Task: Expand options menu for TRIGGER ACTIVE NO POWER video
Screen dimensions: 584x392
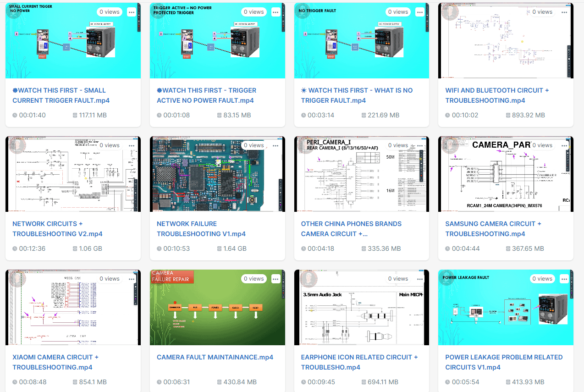Action: 275,12
